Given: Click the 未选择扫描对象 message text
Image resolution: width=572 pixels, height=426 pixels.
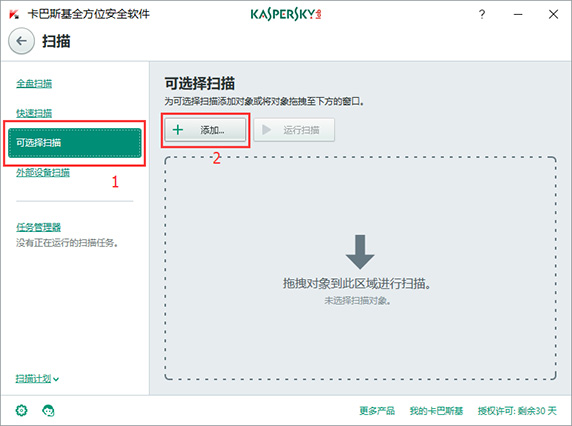Looking at the screenshot, I should (x=358, y=301).
